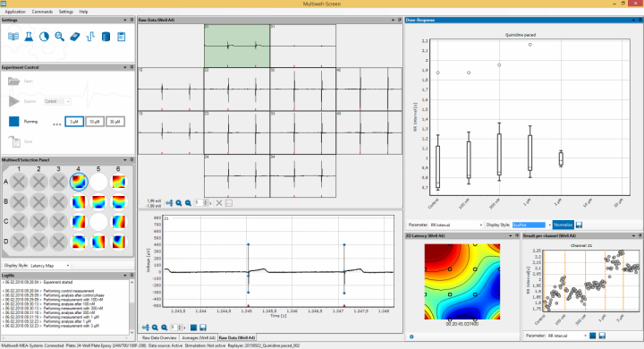
Task: Open the book icon in Settings panel
Action: click(x=13, y=37)
